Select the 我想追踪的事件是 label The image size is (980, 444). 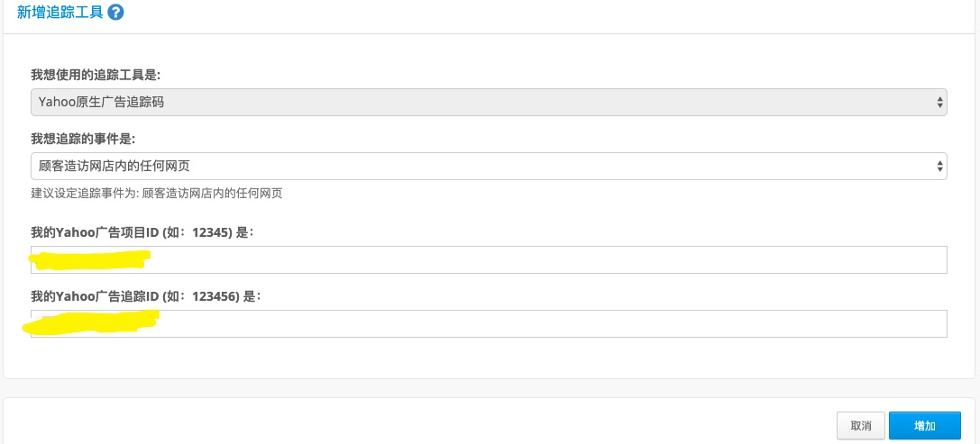83,140
